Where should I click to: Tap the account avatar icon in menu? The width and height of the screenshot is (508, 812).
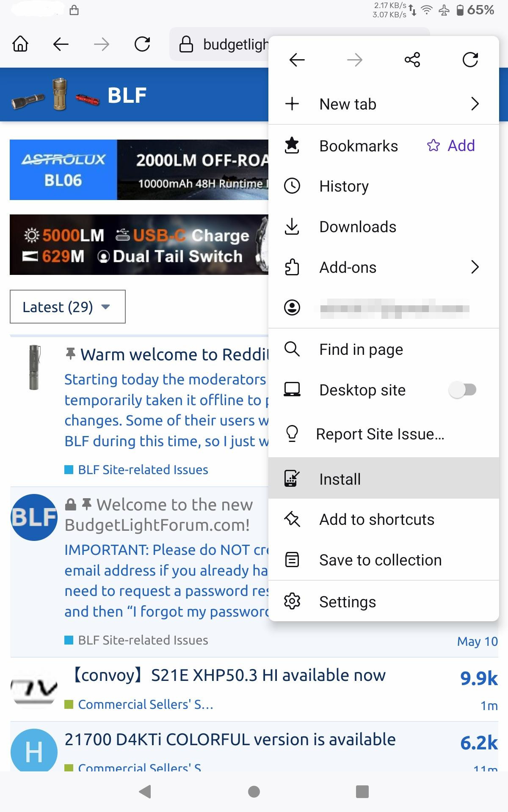click(x=292, y=307)
